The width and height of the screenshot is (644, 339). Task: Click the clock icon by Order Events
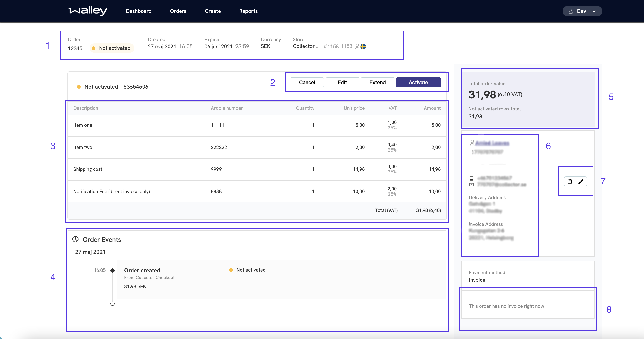tap(75, 239)
